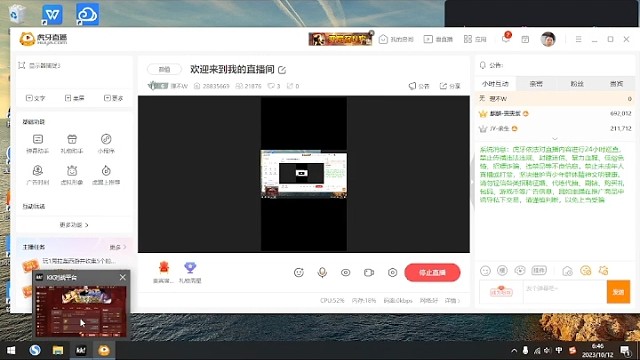This screenshot has width=640, height=360.
Task: Edit the stream title pencil icon
Action: pyautogui.click(x=282, y=70)
